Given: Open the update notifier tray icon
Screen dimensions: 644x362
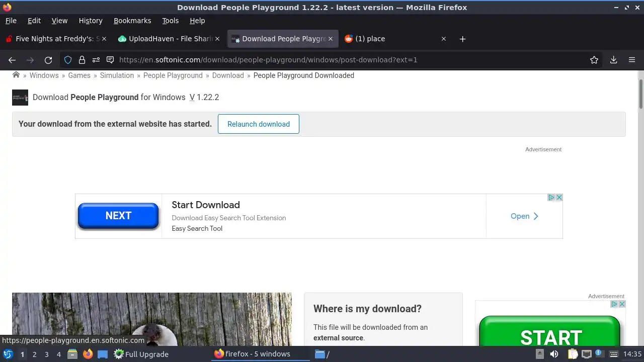Looking at the screenshot, I should click(x=599, y=353).
